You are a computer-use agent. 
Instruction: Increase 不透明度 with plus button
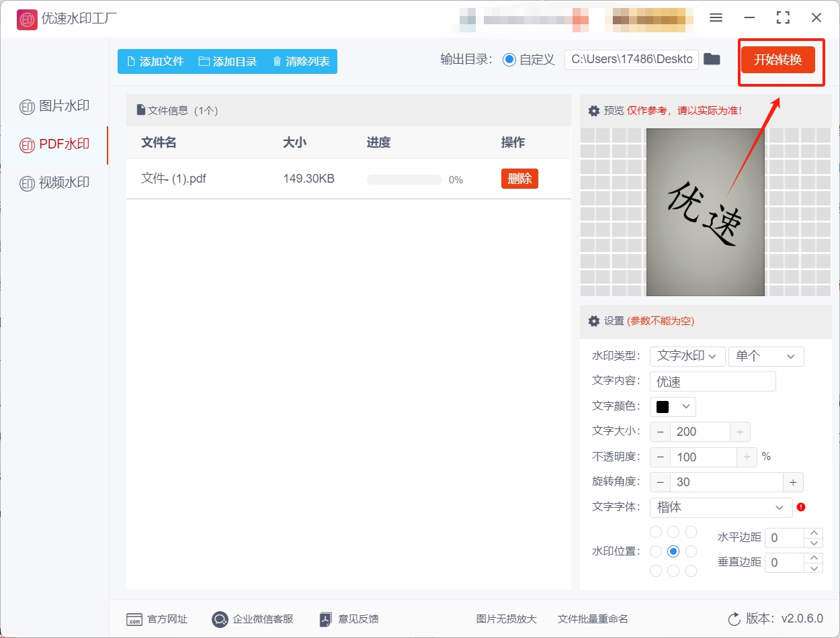point(747,457)
